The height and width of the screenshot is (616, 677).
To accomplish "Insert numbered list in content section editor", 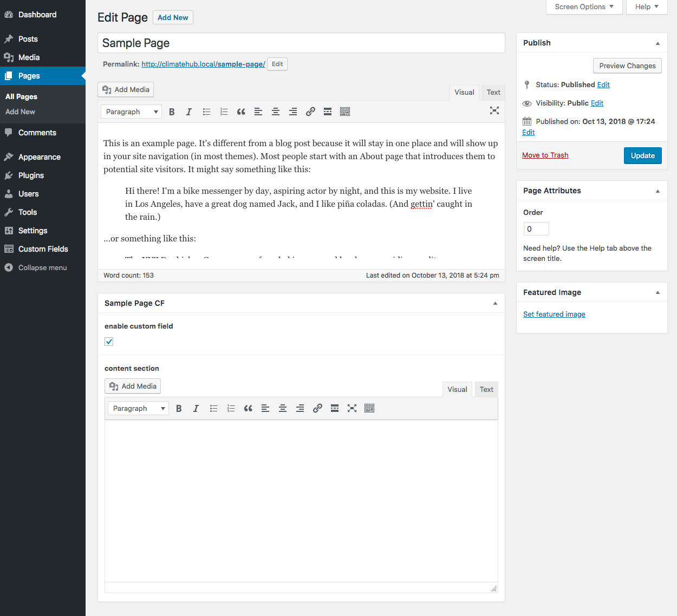I will point(231,408).
